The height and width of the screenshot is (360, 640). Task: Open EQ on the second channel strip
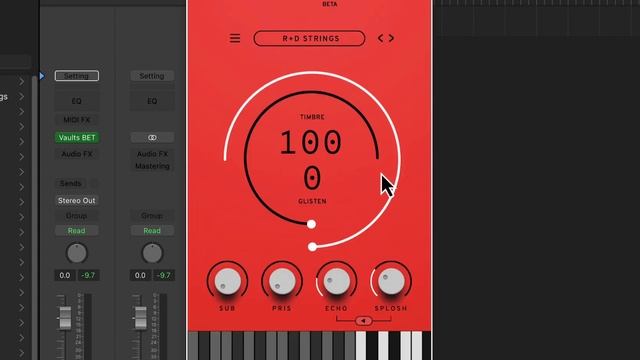(x=152, y=101)
